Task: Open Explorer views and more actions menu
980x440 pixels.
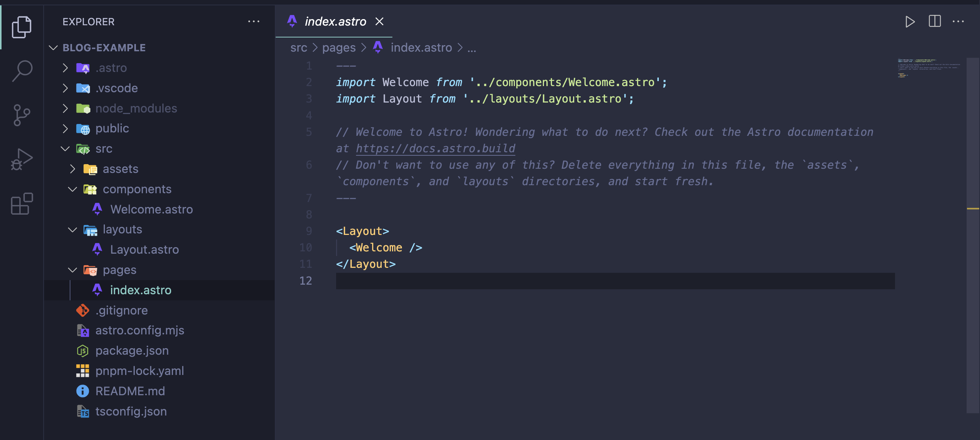Action: [253, 22]
